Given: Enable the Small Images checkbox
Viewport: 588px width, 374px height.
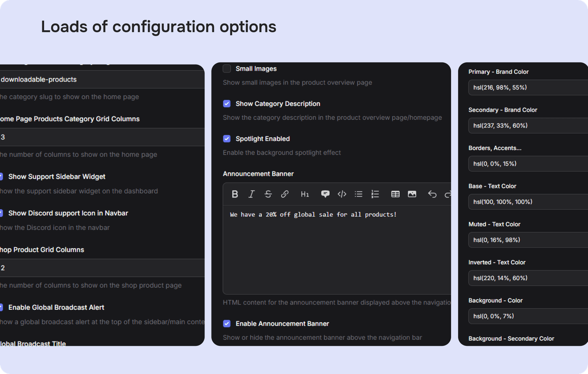Looking at the screenshot, I should pos(227,68).
